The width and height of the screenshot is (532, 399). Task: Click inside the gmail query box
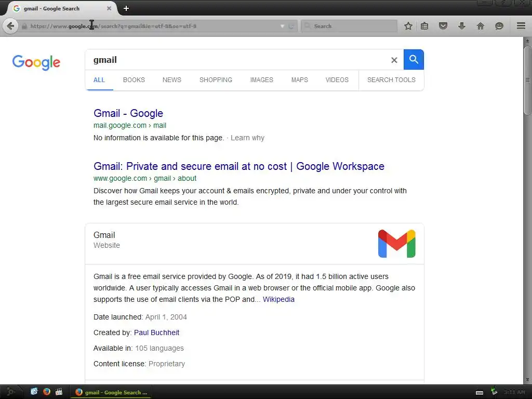click(x=237, y=60)
